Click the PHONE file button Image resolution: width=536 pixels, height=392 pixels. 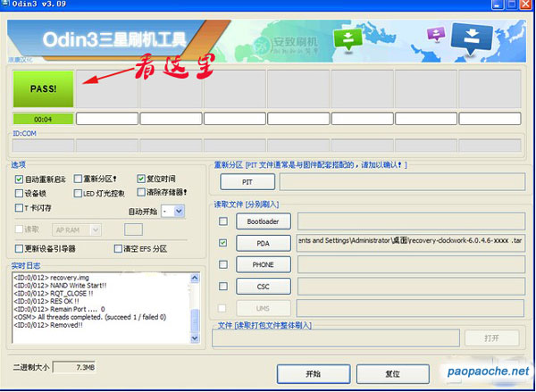coord(264,264)
